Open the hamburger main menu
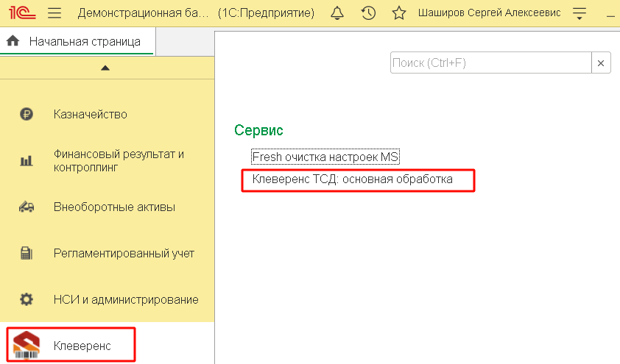Viewport: 620px width, 364px height. tap(54, 13)
